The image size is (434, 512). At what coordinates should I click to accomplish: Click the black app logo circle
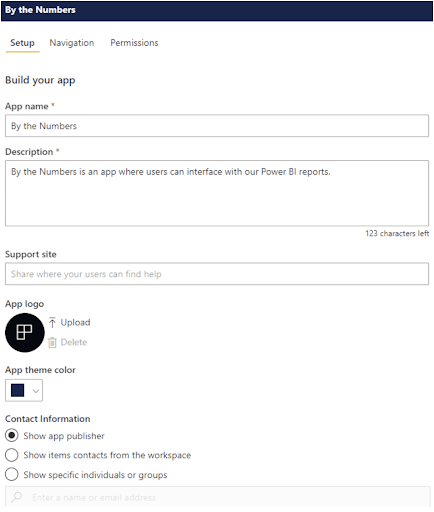tap(25, 332)
